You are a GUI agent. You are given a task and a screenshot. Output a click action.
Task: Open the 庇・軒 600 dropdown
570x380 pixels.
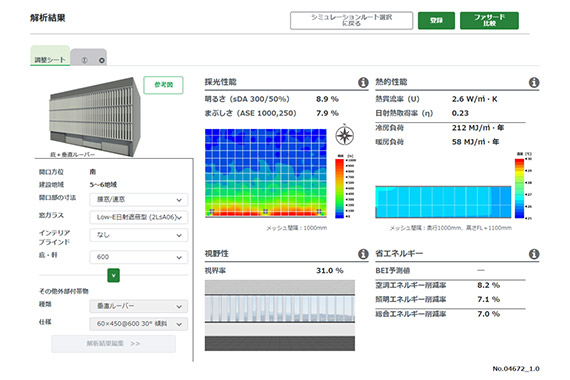pyautogui.click(x=139, y=257)
